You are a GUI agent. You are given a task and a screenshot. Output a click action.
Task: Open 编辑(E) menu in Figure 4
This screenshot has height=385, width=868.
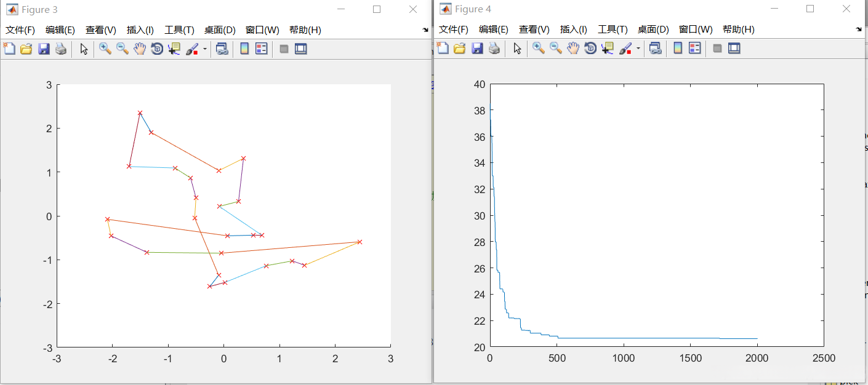493,29
